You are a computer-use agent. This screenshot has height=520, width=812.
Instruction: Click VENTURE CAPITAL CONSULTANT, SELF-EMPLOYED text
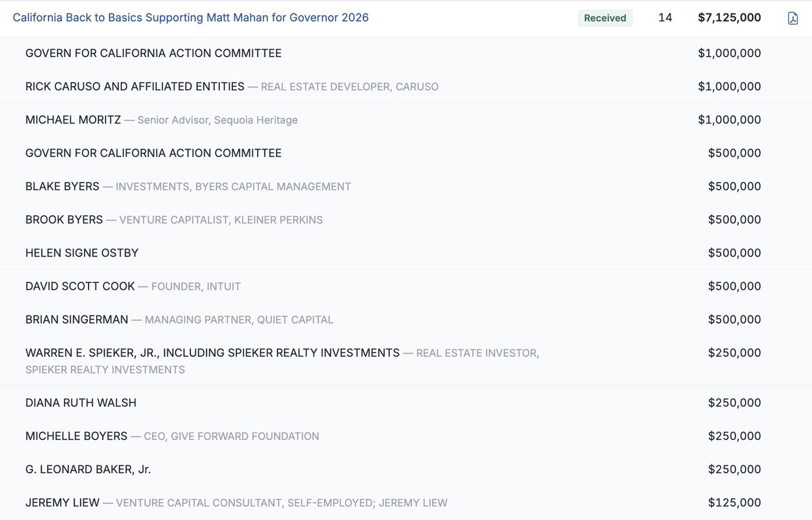tap(246, 502)
